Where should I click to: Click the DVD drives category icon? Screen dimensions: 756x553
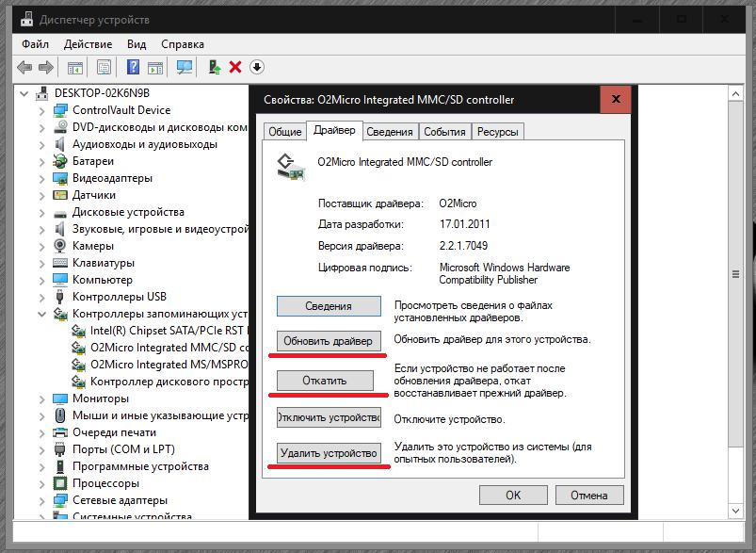pos(60,127)
